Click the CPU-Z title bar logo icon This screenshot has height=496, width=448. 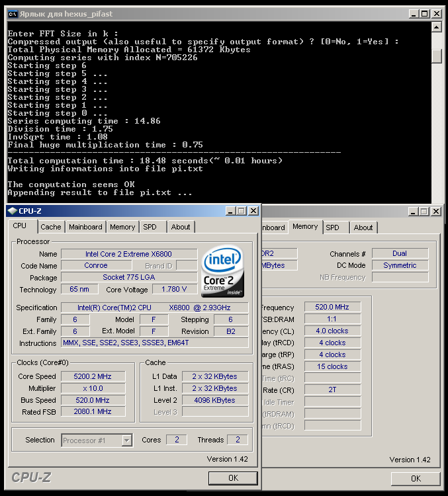point(13,211)
